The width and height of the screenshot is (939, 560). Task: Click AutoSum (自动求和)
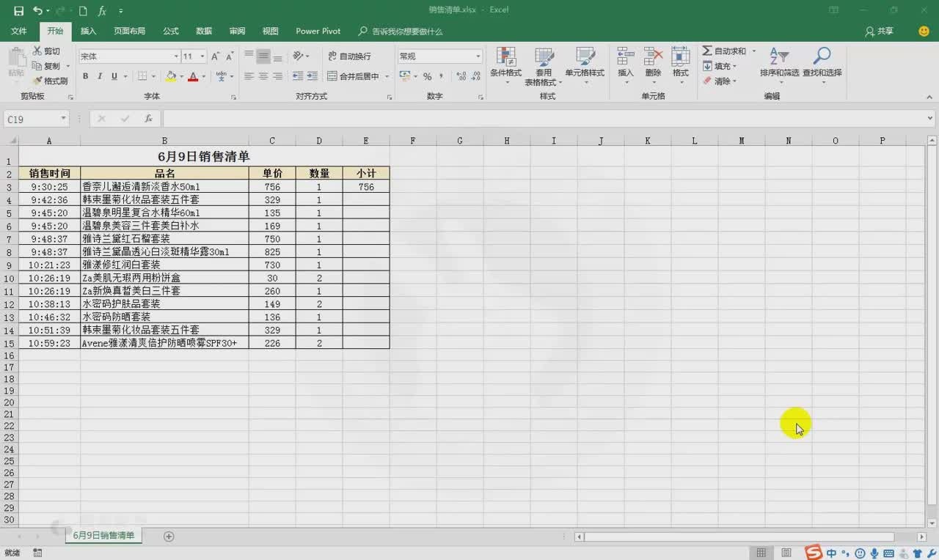724,51
